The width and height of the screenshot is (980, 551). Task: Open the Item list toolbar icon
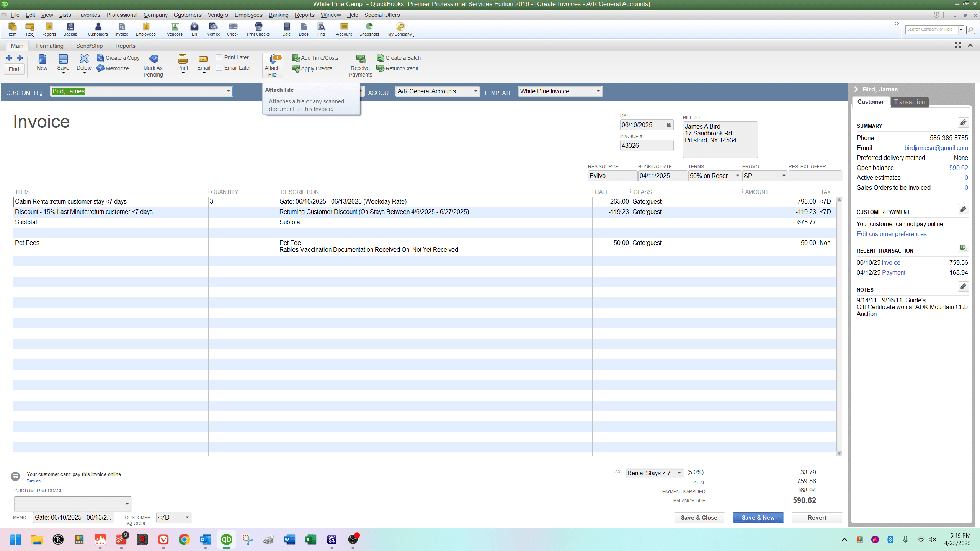tap(13, 29)
